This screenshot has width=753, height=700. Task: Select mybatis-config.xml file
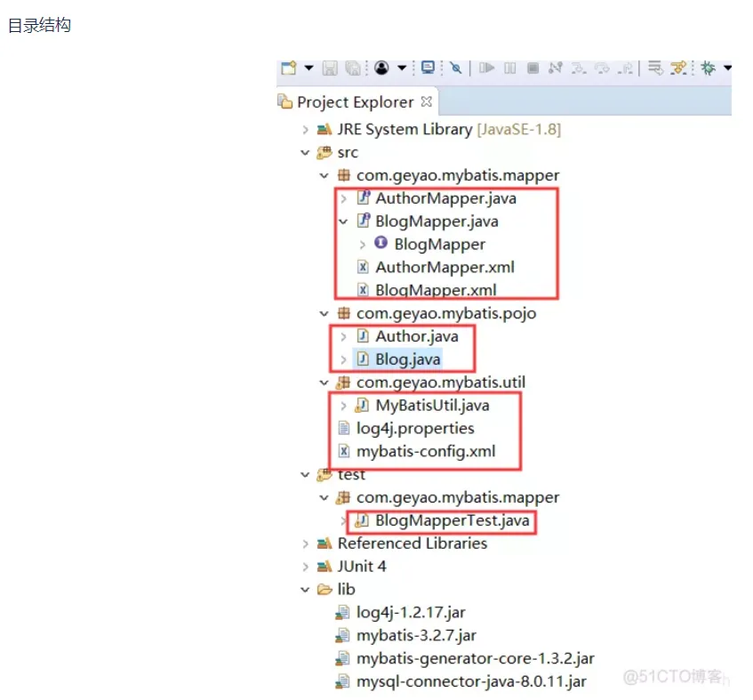click(x=426, y=452)
